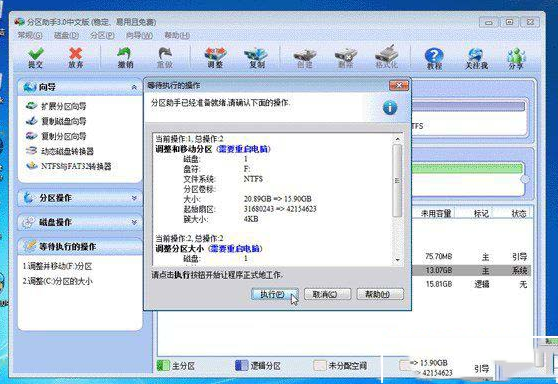Click the 未用容量 column header
This screenshot has width=558, height=384.
pyautogui.click(x=436, y=214)
